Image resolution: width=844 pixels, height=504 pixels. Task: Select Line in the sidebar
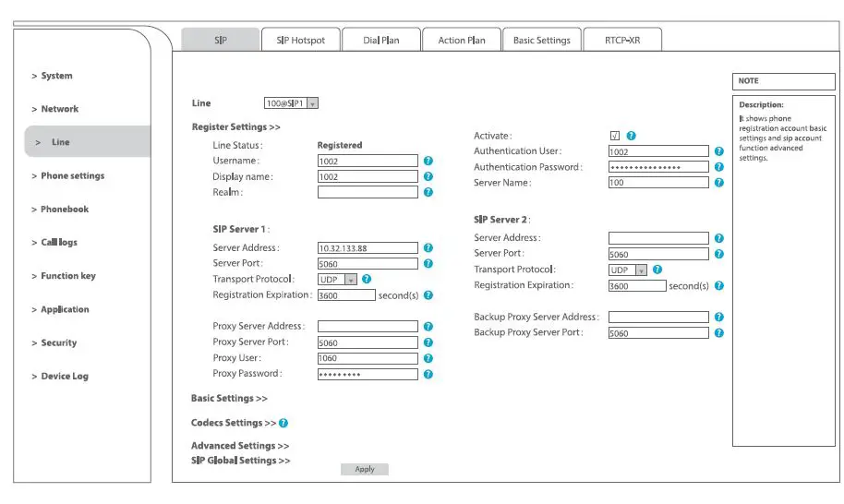click(x=88, y=142)
